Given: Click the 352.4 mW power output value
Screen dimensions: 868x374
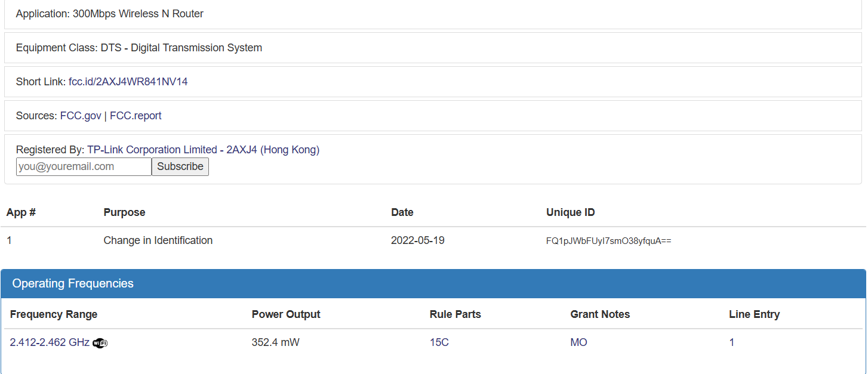Looking at the screenshot, I should (275, 342).
